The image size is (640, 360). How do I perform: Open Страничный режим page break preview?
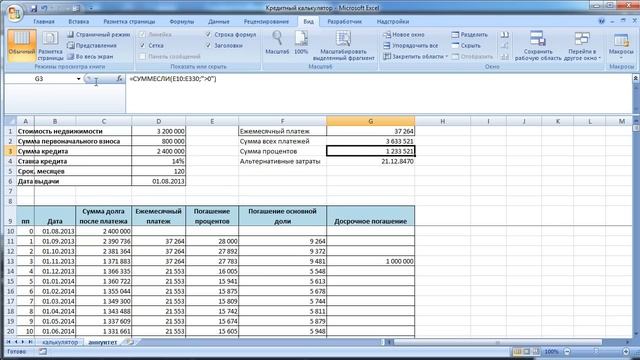pyautogui.click(x=98, y=35)
